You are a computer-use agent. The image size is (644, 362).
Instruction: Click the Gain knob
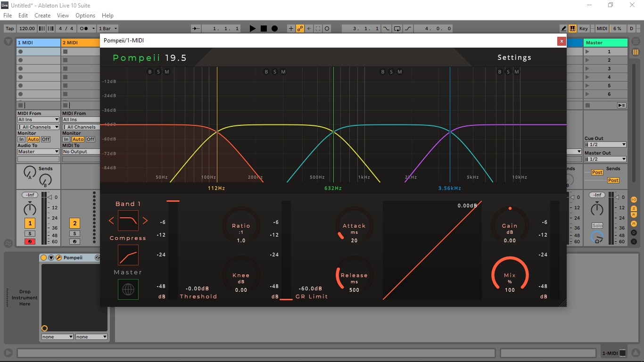[510, 225]
